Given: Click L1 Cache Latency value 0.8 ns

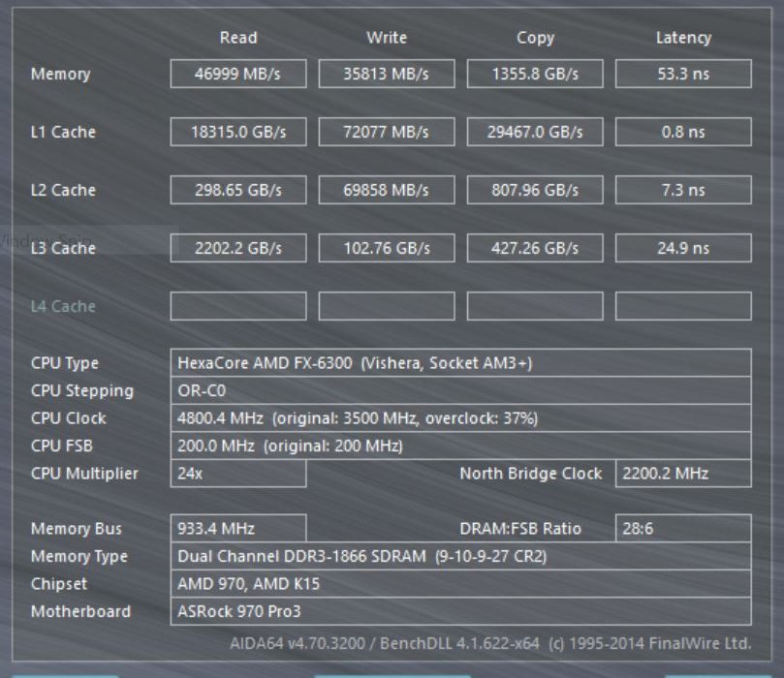Looking at the screenshot, I should 683,132.
